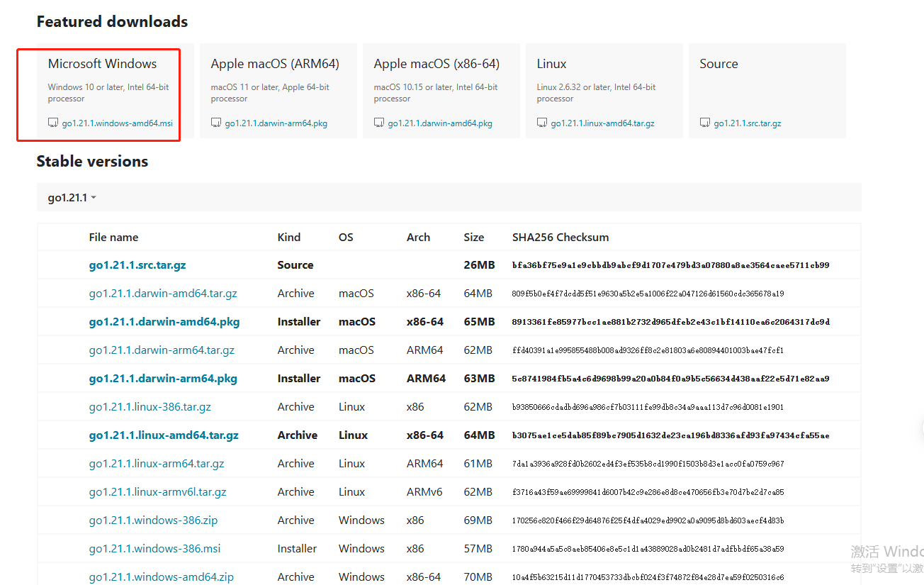Click the arrow next to go1.21.1
Viewport: 924px width, 585px height.
94,198
